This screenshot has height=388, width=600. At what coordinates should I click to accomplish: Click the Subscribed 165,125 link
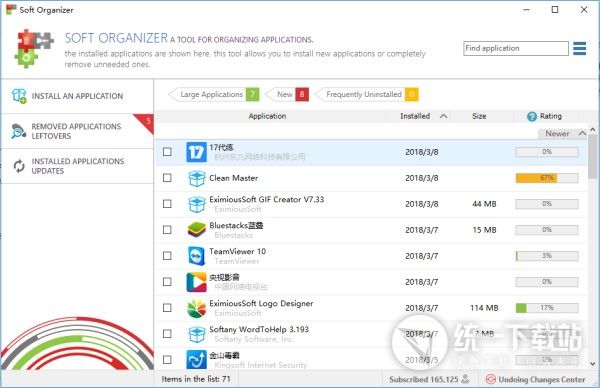[424, 380]
